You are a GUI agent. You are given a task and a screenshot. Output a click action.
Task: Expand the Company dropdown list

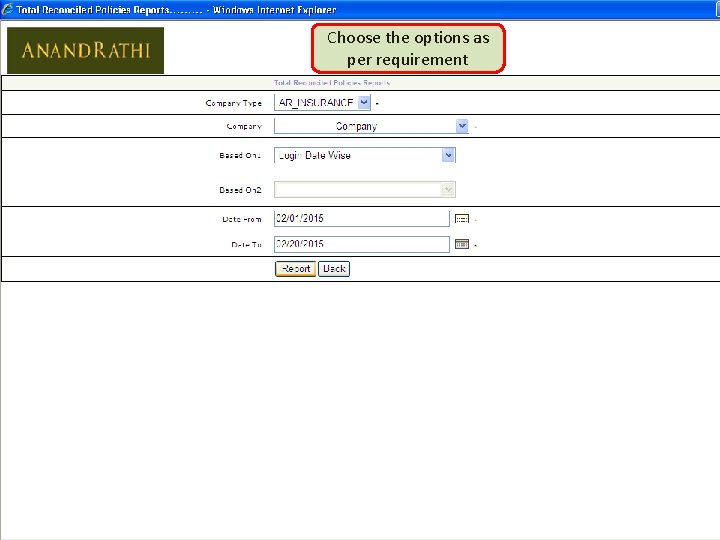click(371, 126)
